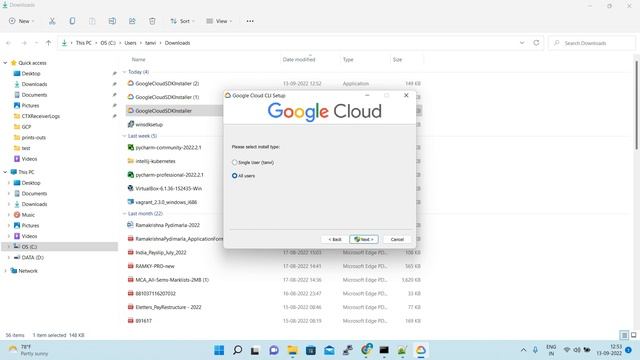Click 'Users' in address breadcrumb

[130, 43]
